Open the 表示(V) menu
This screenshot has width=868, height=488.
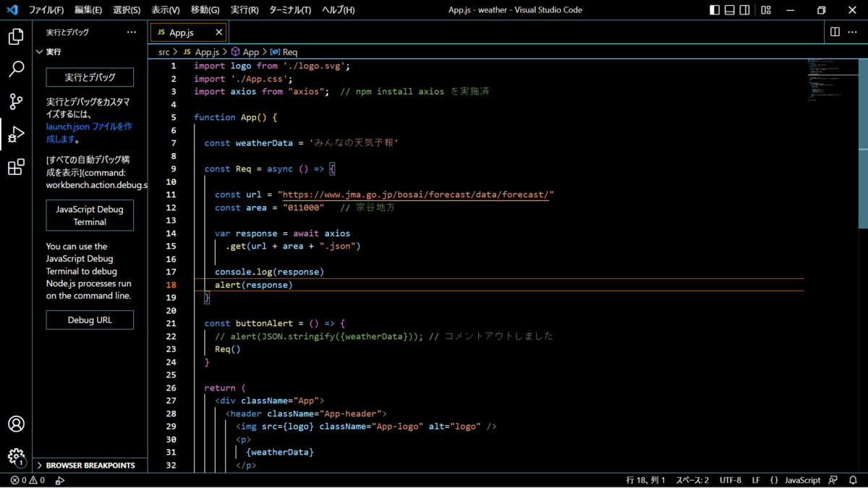(166, 10)
